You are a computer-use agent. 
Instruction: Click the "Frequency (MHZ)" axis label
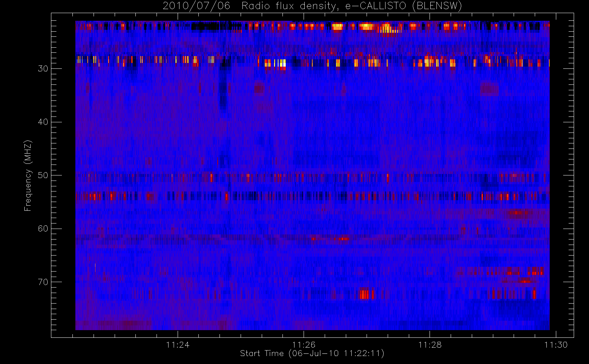[28, 175]
